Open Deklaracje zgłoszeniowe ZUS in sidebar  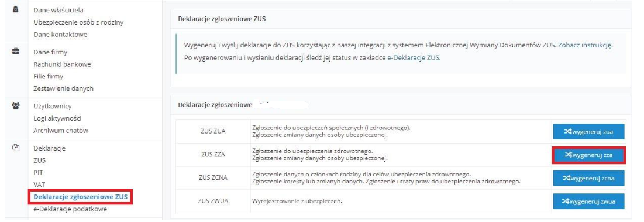click(81, 197)
